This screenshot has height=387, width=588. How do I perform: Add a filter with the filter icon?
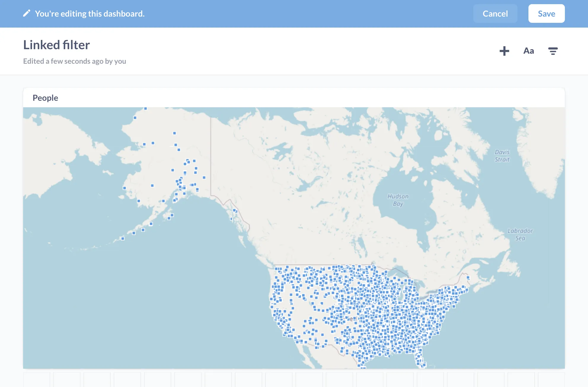tap(553, 51)
